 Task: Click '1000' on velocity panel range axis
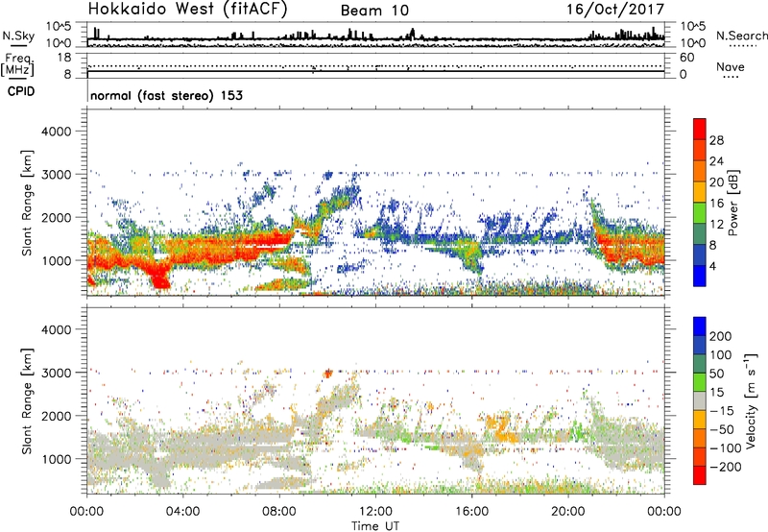(57, 459)
